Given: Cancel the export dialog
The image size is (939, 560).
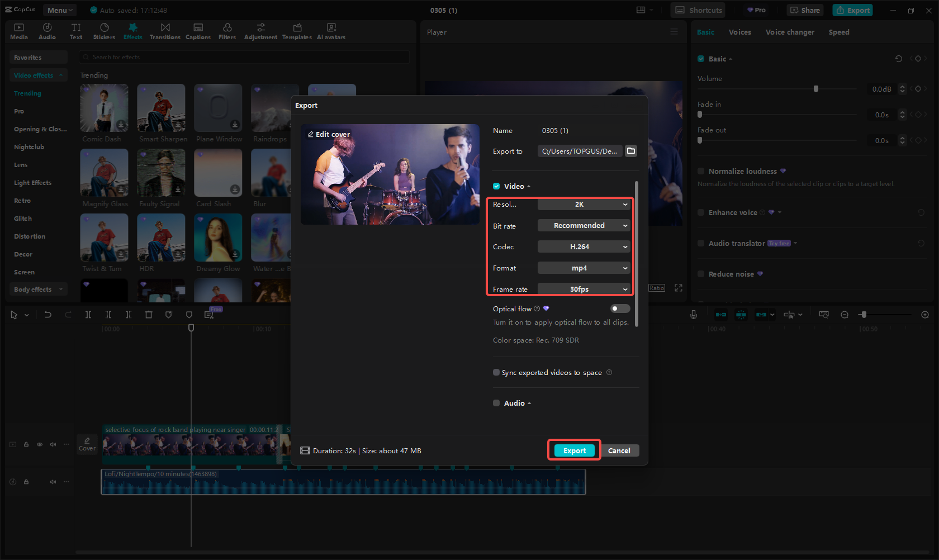Looking at the screenshot, I should pyautogui.click(x=619, y=450).
